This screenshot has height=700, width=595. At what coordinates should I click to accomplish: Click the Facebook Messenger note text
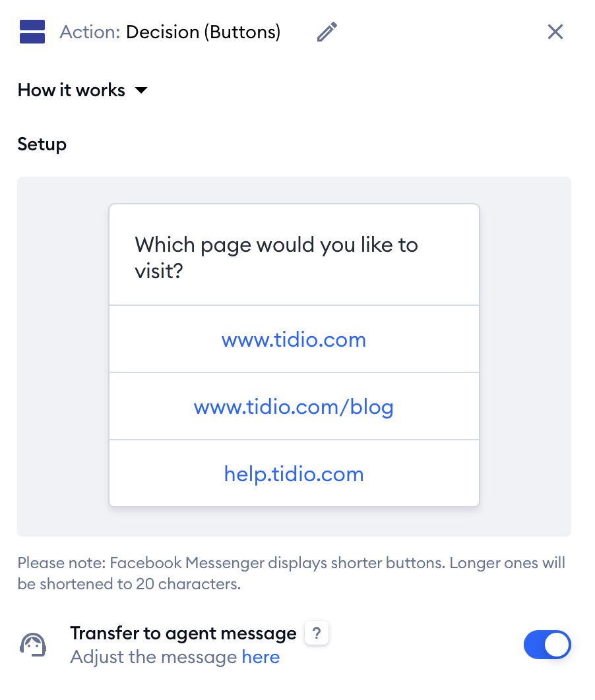coord(291,573)
